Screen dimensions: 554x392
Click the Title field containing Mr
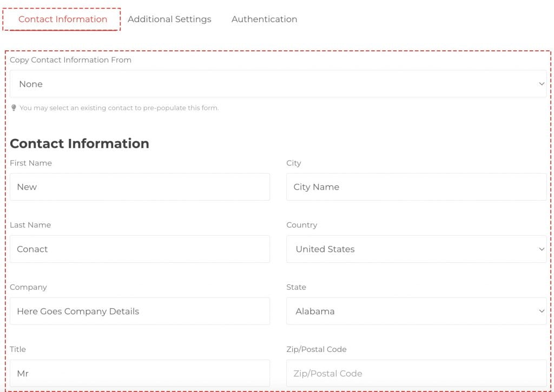(140, 373)
